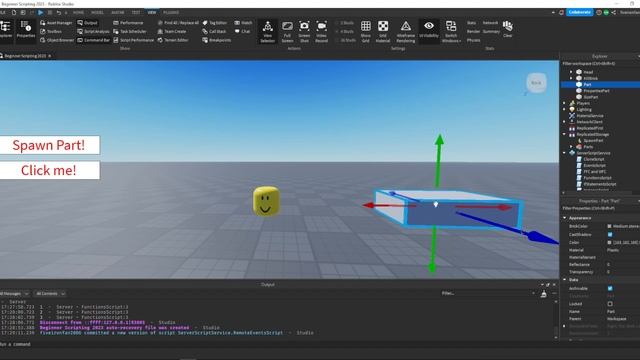Expand the Lighting service
The width and height of the screenshot is (640, 360).
(x=564, y=109)
